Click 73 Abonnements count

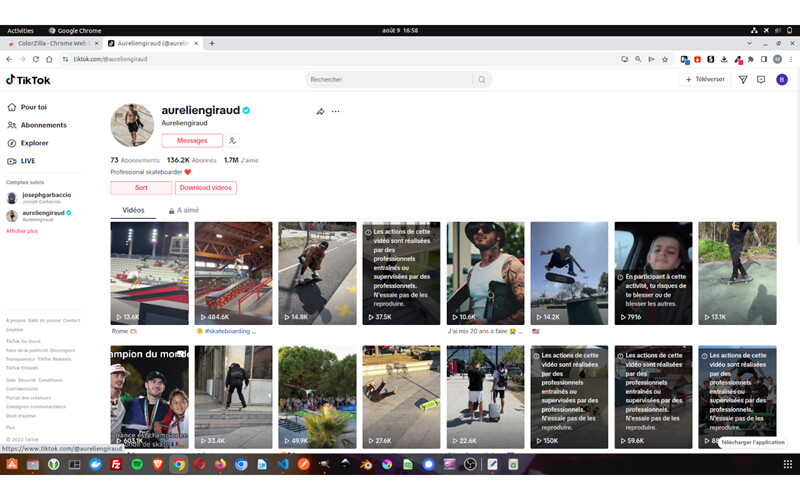click(x=135, y=160)
